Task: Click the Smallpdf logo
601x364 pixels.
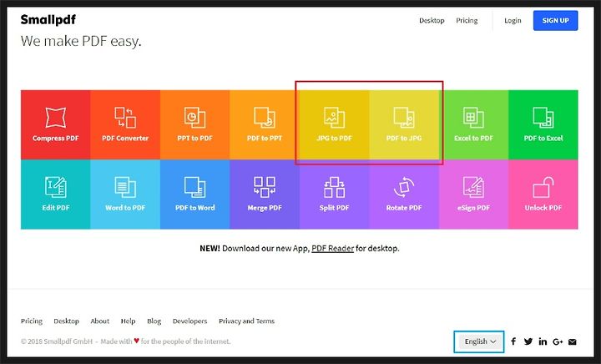Action: [48, 19]
